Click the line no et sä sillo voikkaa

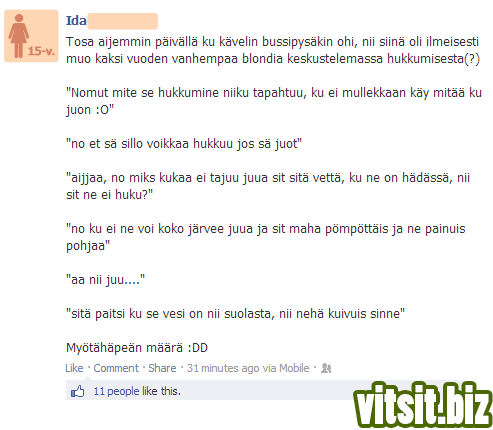click(184, 144)
